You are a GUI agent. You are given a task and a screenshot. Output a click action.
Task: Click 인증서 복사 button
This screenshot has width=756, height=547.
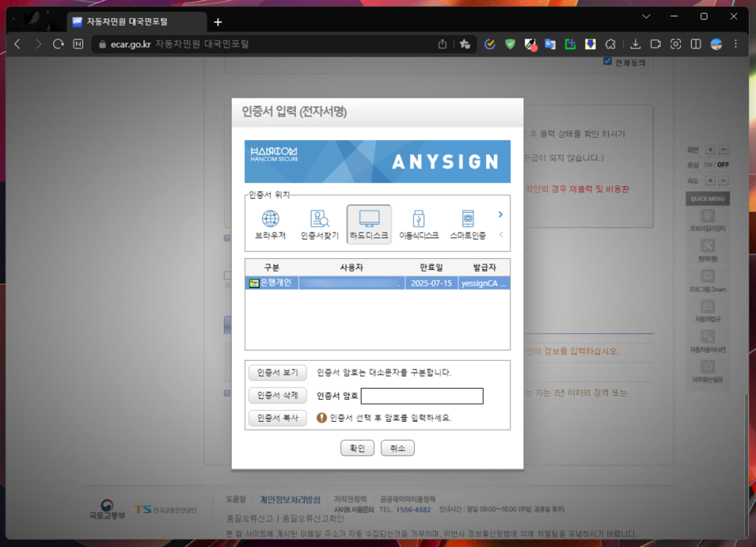click(278, 418)
